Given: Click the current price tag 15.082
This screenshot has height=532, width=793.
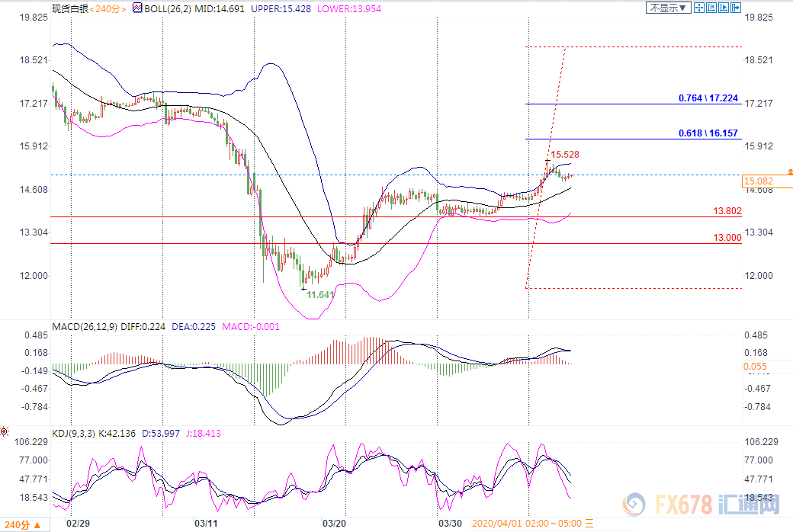Looking at the screenshot, I should 759,181.
